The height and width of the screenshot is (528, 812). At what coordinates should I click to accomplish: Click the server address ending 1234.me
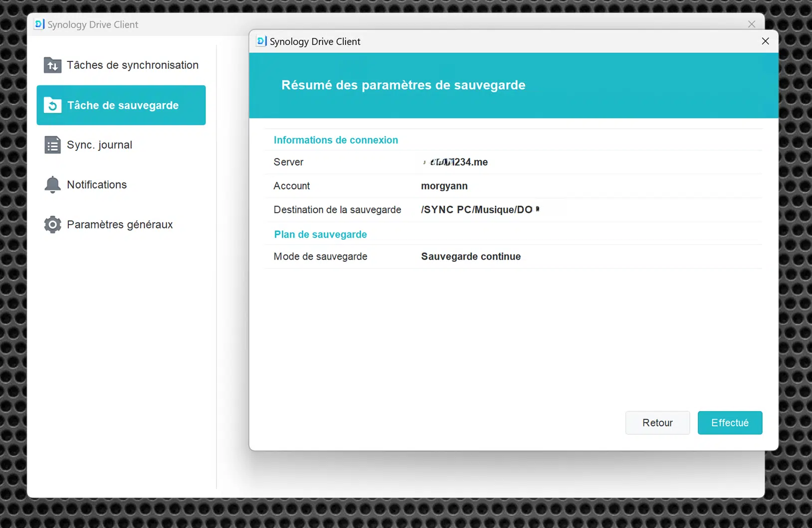(x=454, y=162)
